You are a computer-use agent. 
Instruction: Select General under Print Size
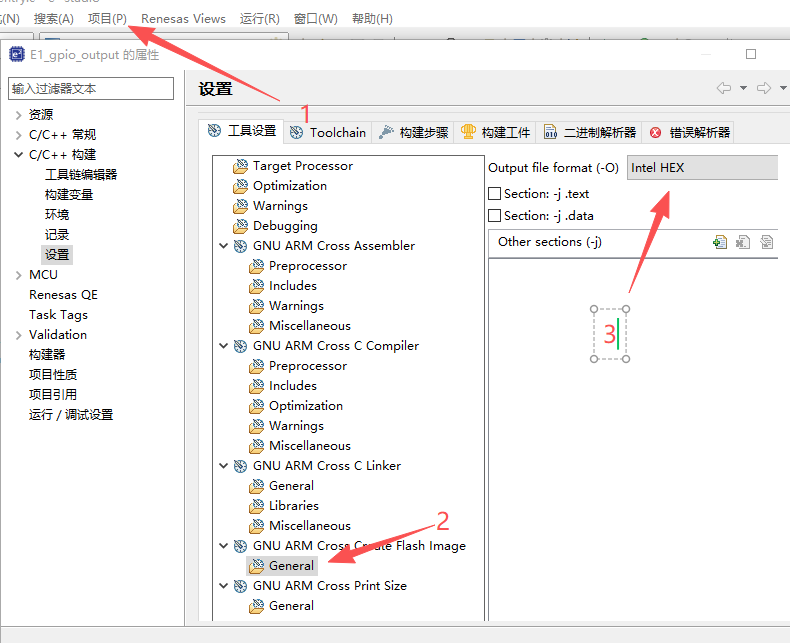(x=291, y=606)
